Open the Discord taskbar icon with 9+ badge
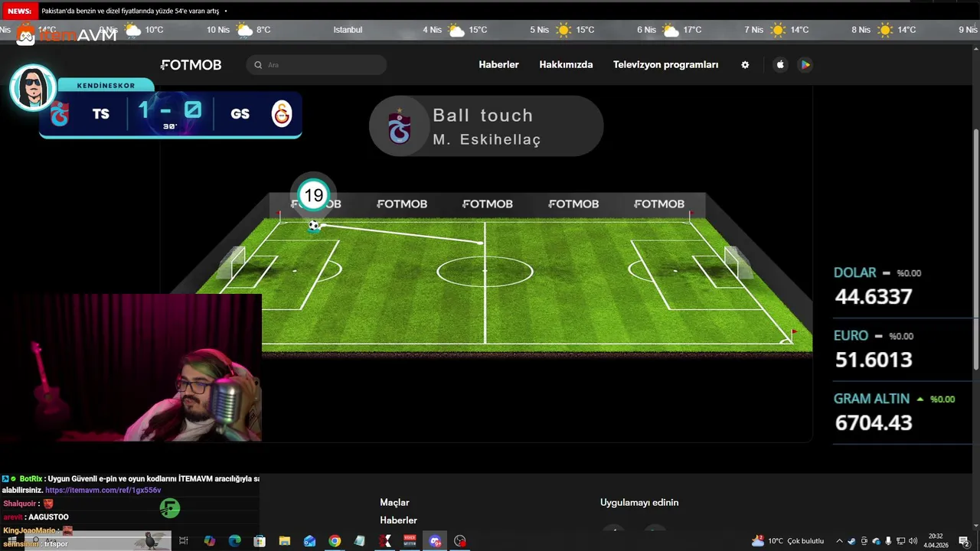Viewport: 980px width, 551px height. pos(436,541)
